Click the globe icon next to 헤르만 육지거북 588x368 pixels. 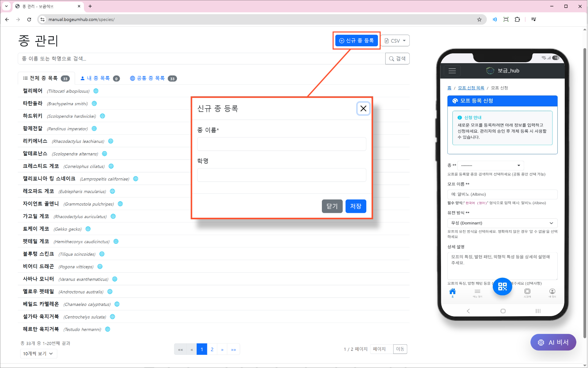[x=107, y=329]
